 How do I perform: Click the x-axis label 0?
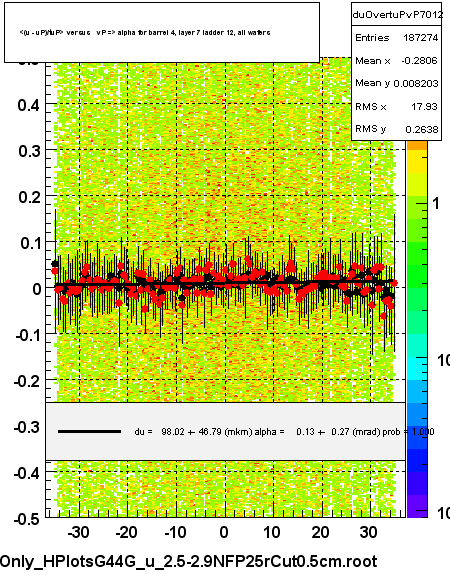(224, 532)
